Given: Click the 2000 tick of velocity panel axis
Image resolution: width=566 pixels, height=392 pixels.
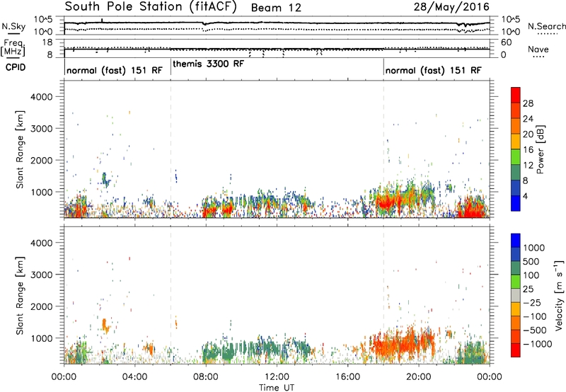Looking at the screenshot, I should point(42,306).
